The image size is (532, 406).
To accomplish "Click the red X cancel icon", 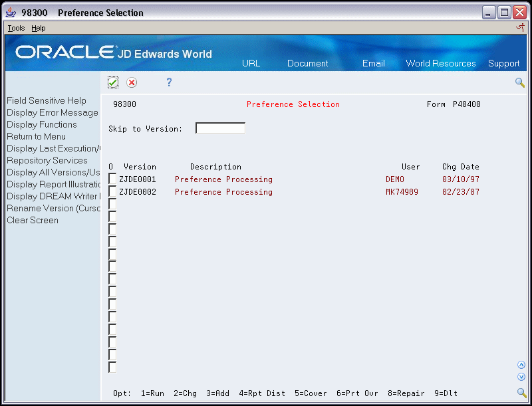I will [132, 82].
